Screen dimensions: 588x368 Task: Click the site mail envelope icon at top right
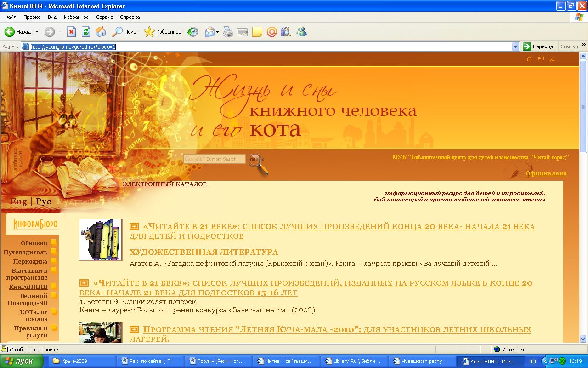(541, 59)
